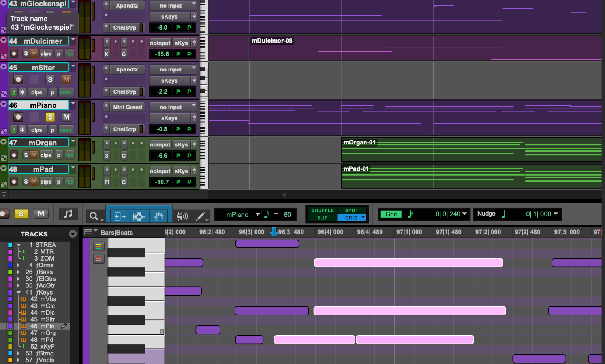
Task: Click the mPiano volume value -0.8
Action: [162, 129]
